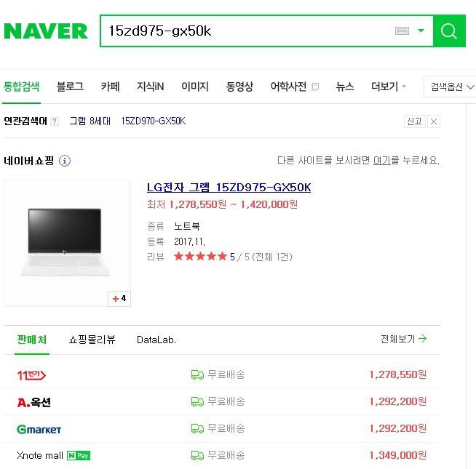Click the 옥션 price 1,292,200원
The height and width of the screenshot is (469, 476).
pyautogui.click(x=397, y=401)
